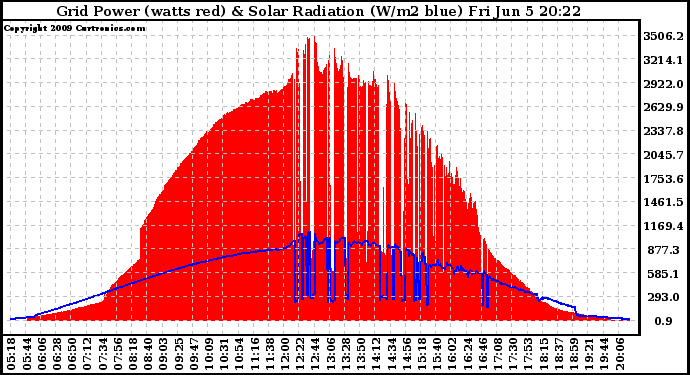
Task: Click the 06:50 time label
Action: coord(71,354)
